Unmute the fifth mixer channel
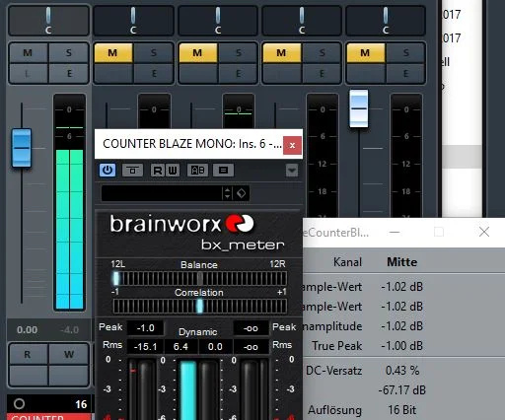 click(365, 53)
